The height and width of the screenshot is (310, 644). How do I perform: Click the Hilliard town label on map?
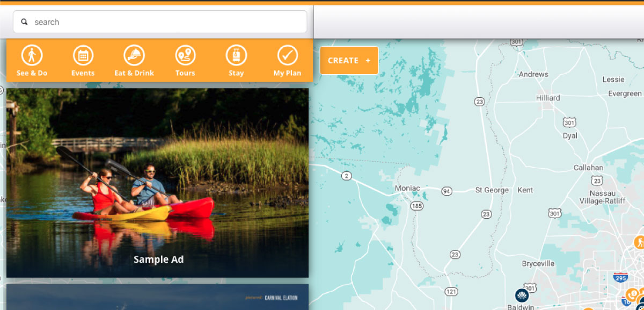coord(548,98)
